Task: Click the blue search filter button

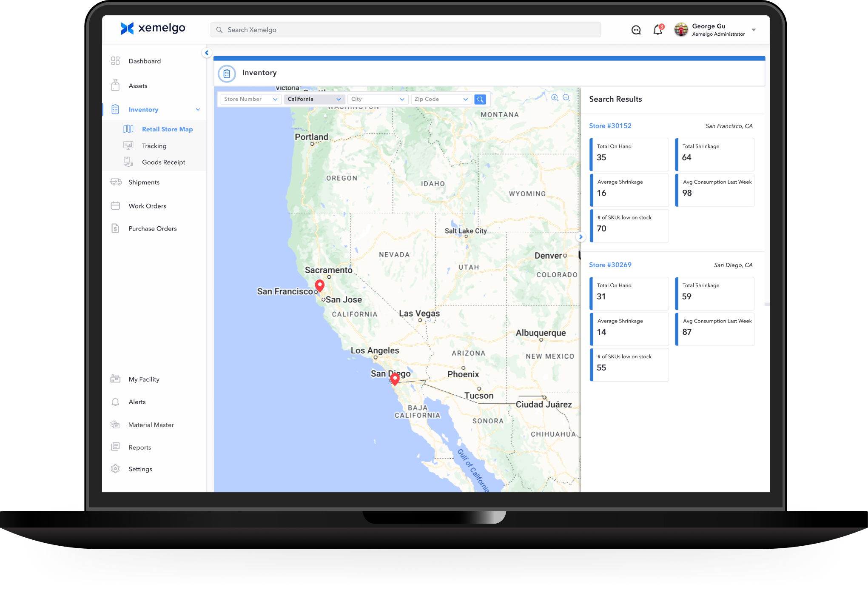Action: (x=480, y=99)
